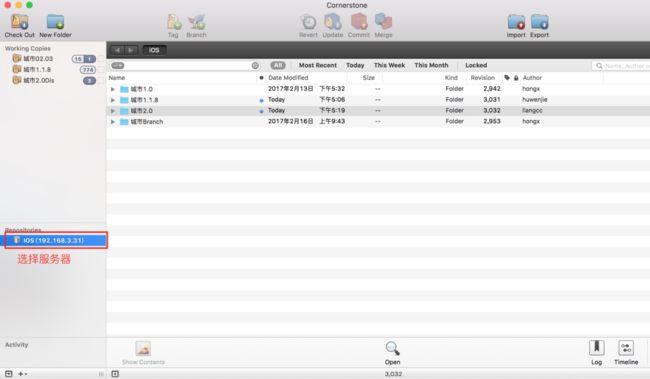Viewport: 650px width, 379px height.
Task: Click date 2017年2月16日 in 城市Branch row
Action: pos(291,121)
